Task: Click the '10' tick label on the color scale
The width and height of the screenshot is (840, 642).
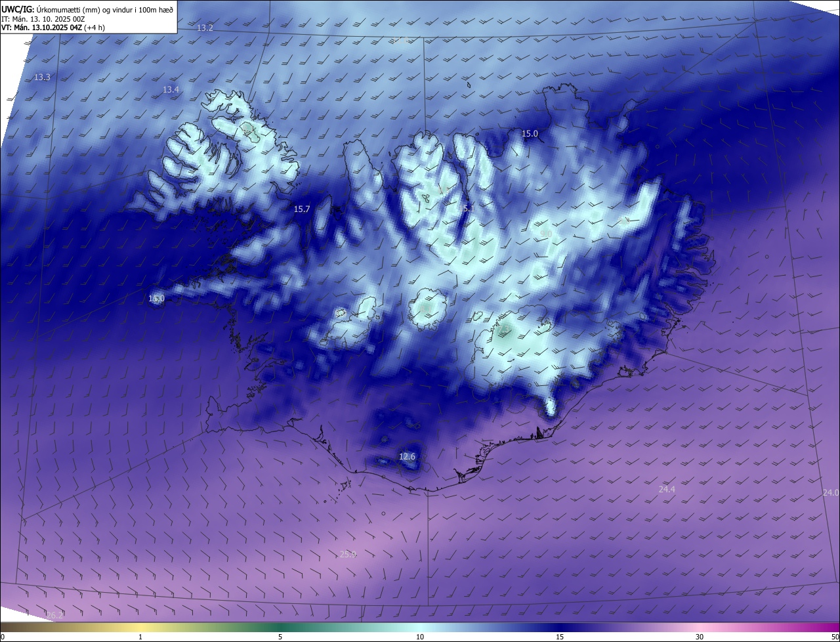Action: point(420,637)
